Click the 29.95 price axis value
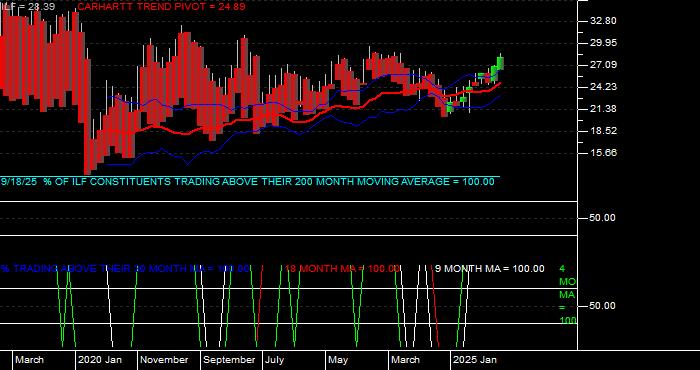Screen dimensions: 700x370 (x=603, y=43)
